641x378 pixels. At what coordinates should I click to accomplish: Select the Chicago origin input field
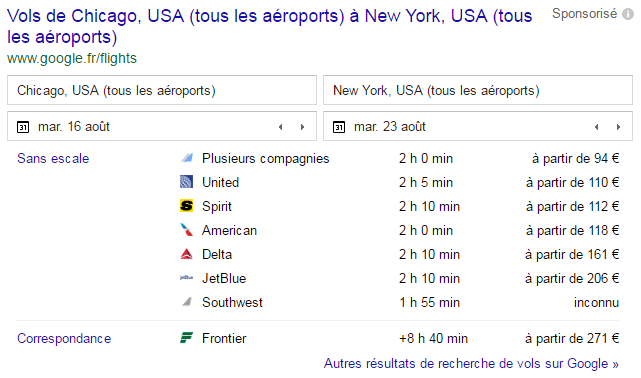pos(162,90)
